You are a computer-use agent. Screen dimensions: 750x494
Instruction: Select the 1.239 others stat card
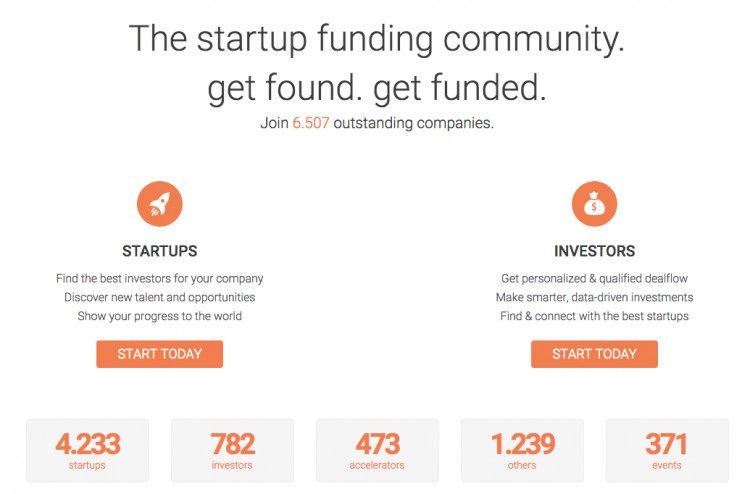pos(522,450)
